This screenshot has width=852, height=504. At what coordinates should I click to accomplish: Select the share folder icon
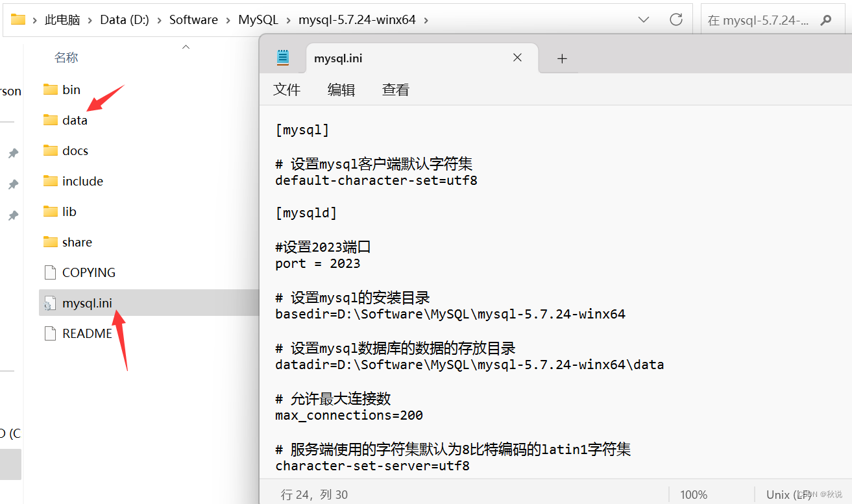click(51, 242)
